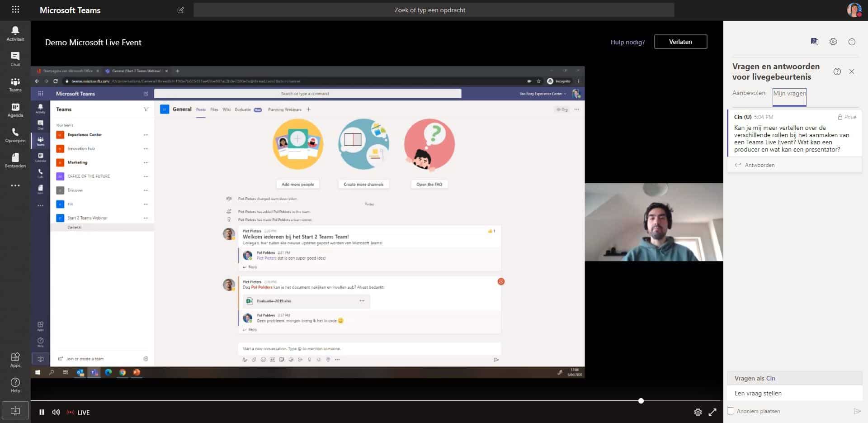Click Een vraag stellen input field
868x423 pixels.
coord(794,393)
